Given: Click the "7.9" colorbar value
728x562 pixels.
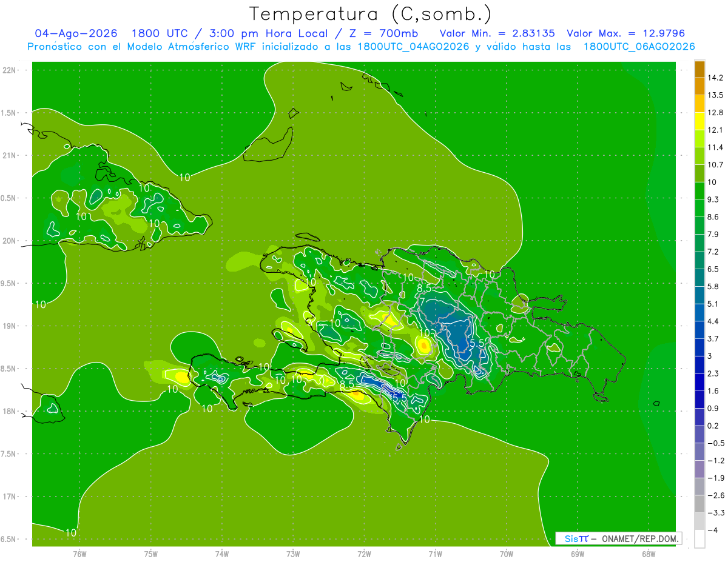Looking at the screenshot, I should [713, 235].
